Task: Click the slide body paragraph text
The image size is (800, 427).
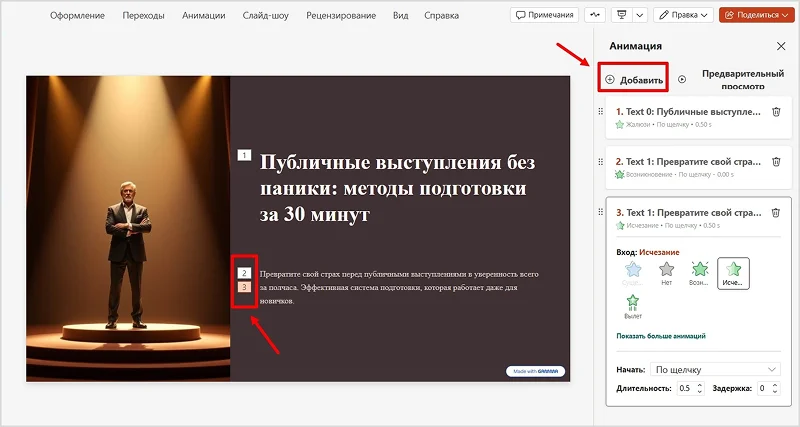Action: [398, 287]
